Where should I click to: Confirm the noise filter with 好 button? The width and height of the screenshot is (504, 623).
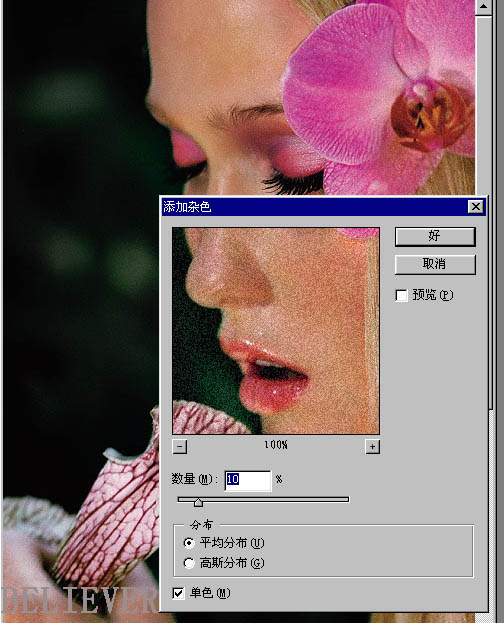pos(435,236)
